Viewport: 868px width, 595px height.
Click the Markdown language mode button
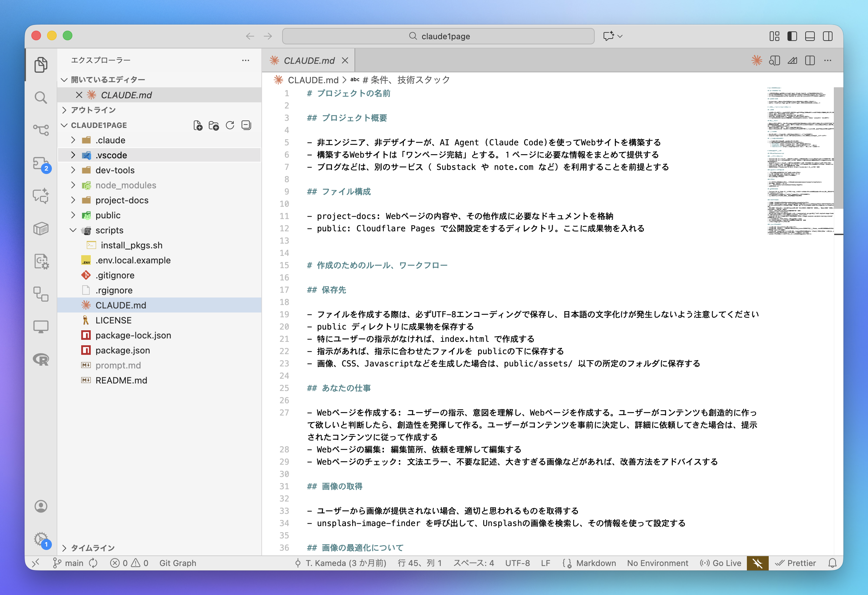[x=596, y=563]
